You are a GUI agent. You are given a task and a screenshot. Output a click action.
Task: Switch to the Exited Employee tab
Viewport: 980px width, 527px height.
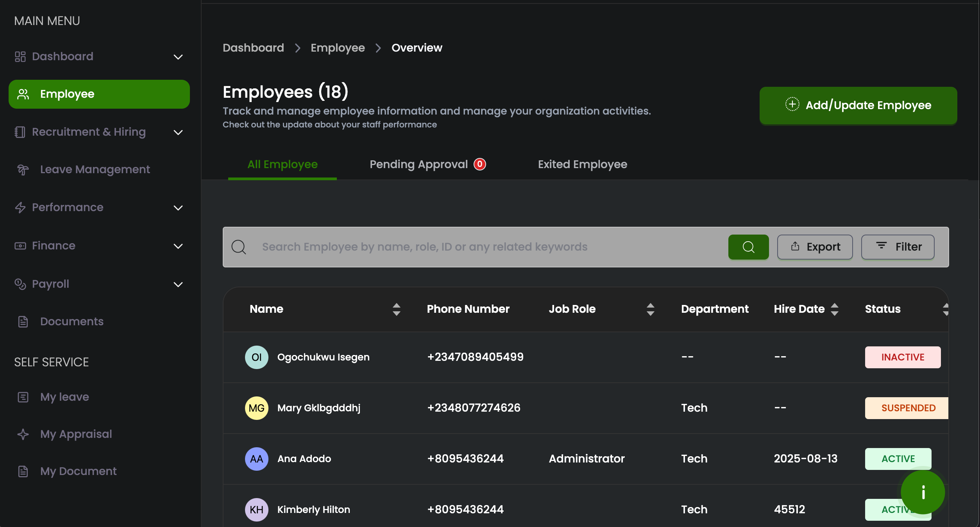582,164
